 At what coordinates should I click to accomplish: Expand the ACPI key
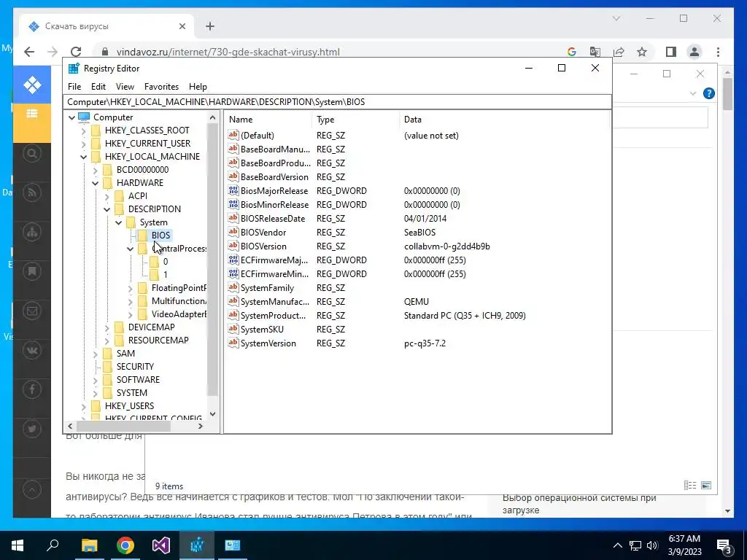coord(107,195)
